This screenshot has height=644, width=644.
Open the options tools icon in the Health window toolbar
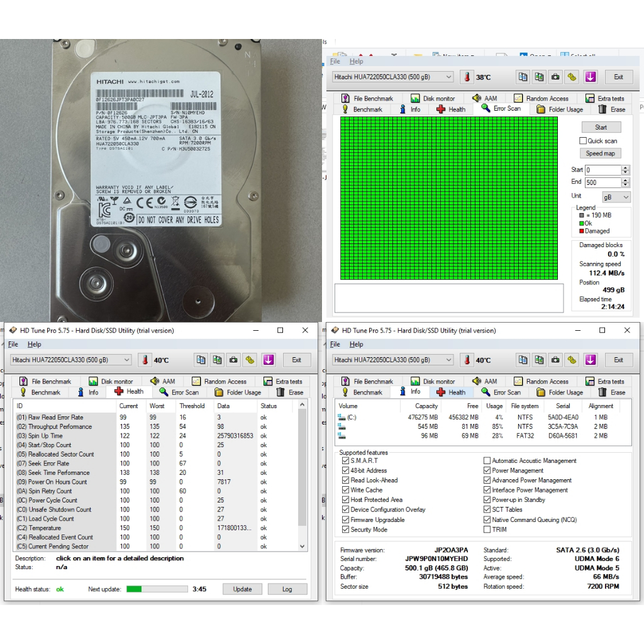pyautogui.click(x=250, y=360)
